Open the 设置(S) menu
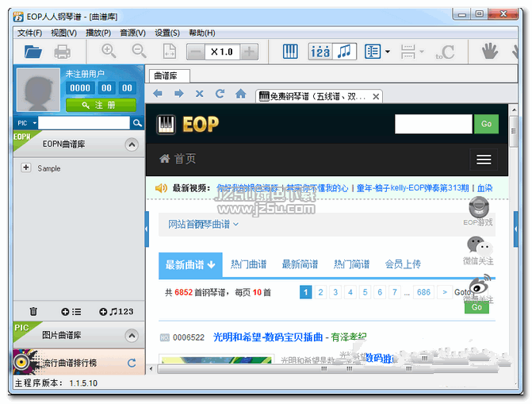Image resolution: width=532 pixels, height=404 pixels. pyautogui.click(x=167, y=33)
